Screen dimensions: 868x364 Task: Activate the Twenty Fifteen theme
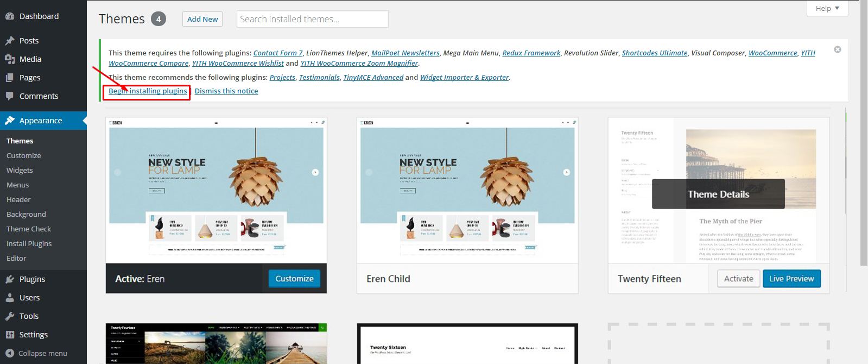point(738,279)
